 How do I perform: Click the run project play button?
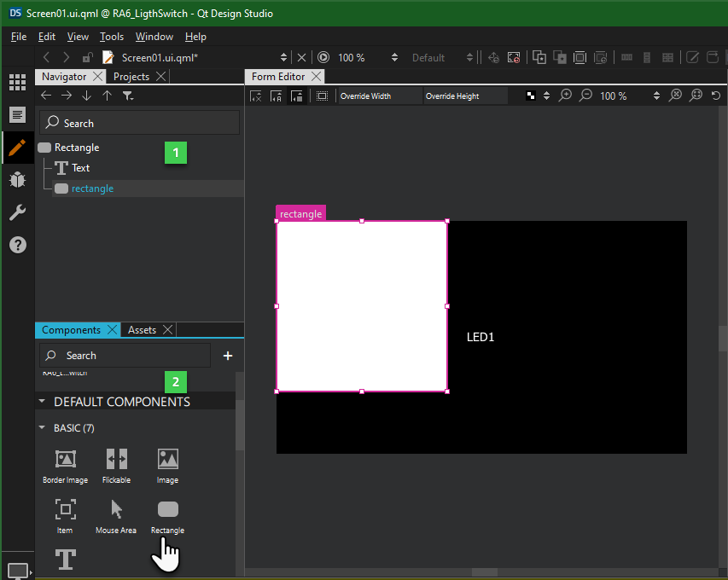[x=323, y=58]
